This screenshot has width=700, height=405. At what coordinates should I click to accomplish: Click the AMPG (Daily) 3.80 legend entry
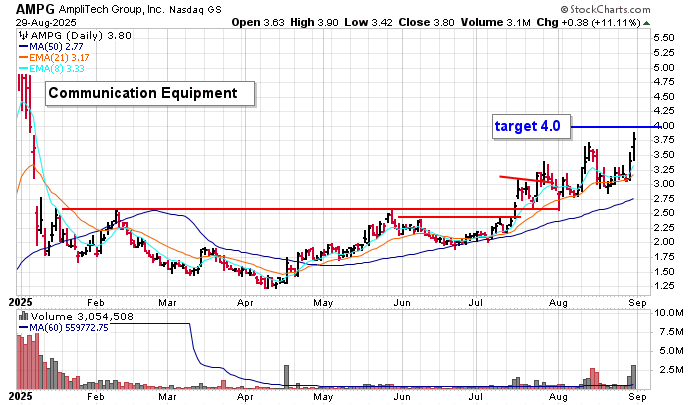click(x=80, y=36)
